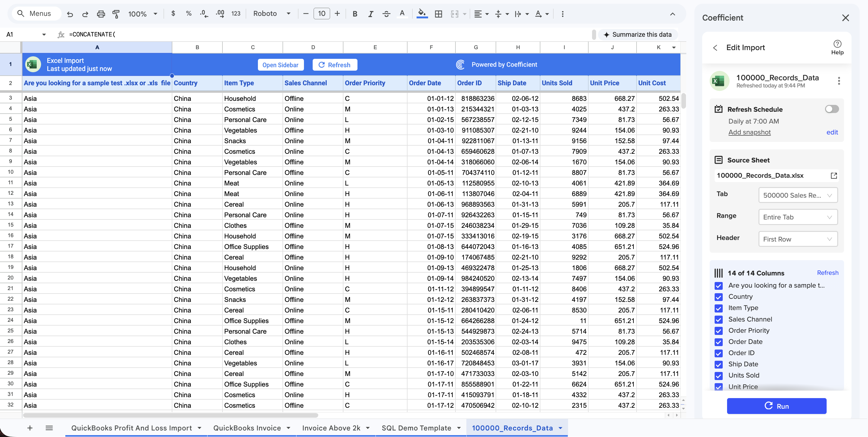This screenshot has height=437, width=868.
Task: Open the all sheets list icon
Action: pos(49,428)
